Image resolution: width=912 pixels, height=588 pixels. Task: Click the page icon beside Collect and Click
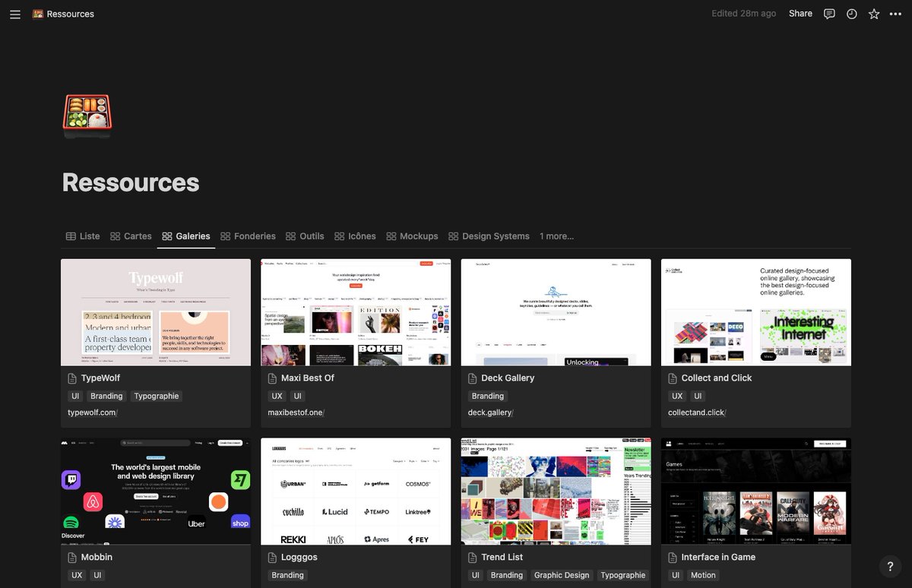673,378
